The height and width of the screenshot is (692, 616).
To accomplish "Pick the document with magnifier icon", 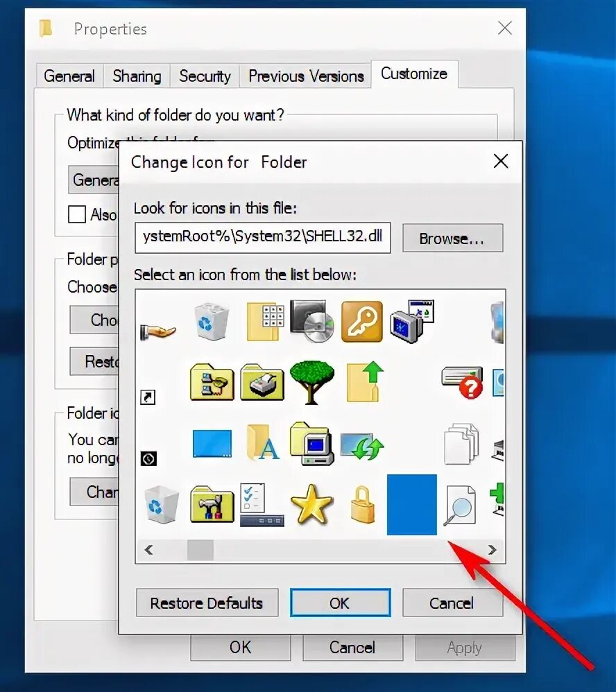I will (460, 505).
